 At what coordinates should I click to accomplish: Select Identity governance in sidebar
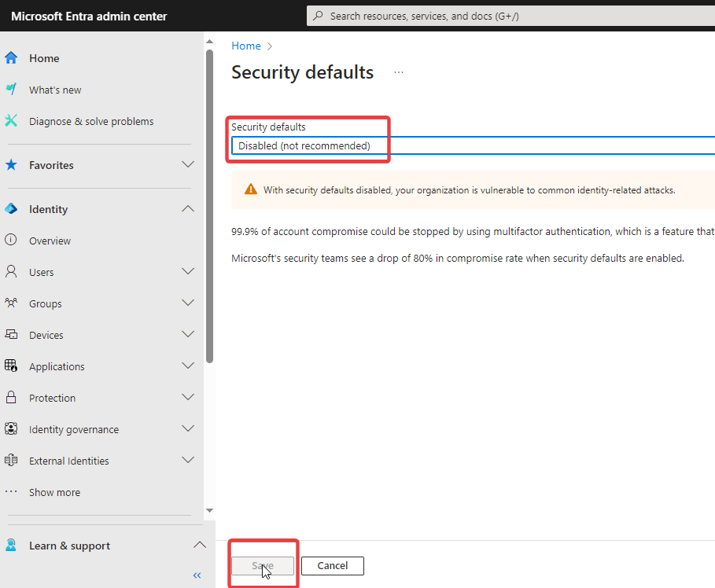pyautogui.click(x=74, y=429)
